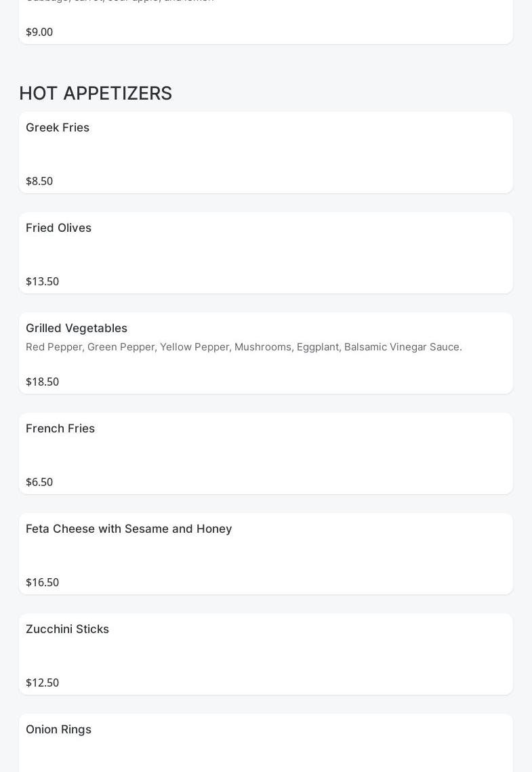Click the $12.50 Zucchini Sticks price
The height and width of the screenshot is (772, 532).
coord(42,683)
